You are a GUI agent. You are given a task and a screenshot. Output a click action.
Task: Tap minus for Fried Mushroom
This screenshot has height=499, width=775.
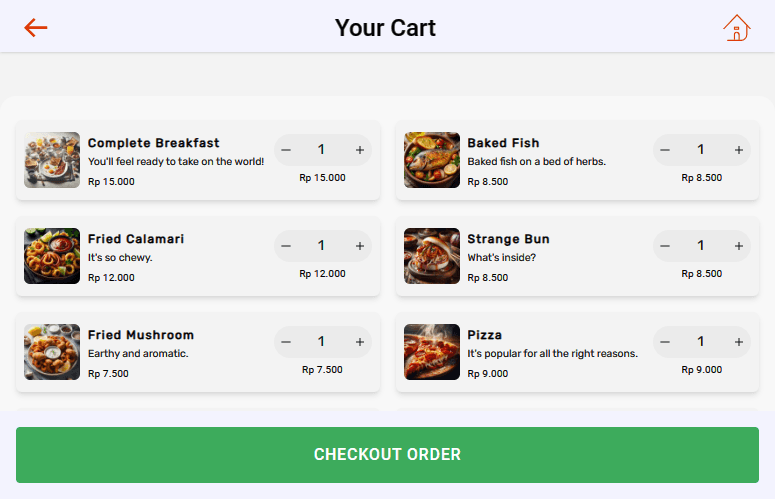pyautogui.click(x=286, y=342)
